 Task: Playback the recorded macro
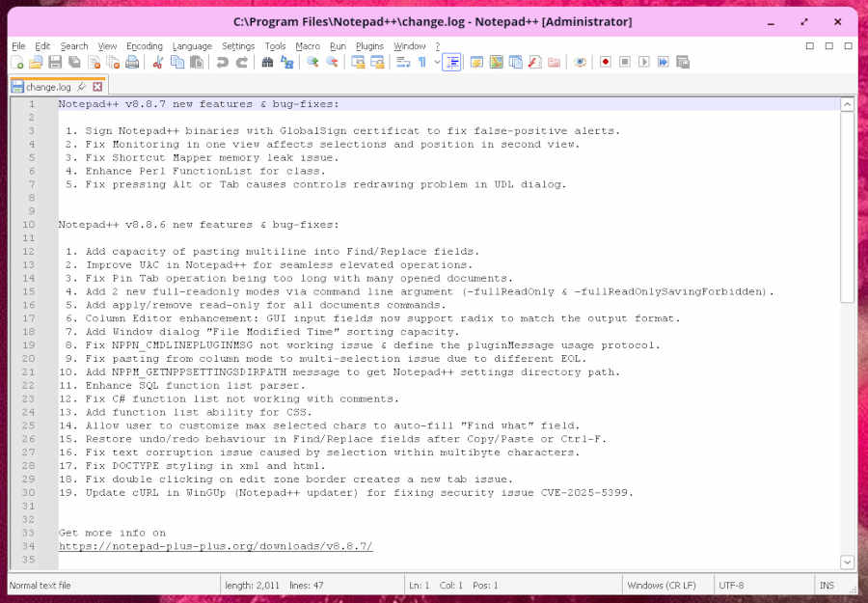point(642,61)
